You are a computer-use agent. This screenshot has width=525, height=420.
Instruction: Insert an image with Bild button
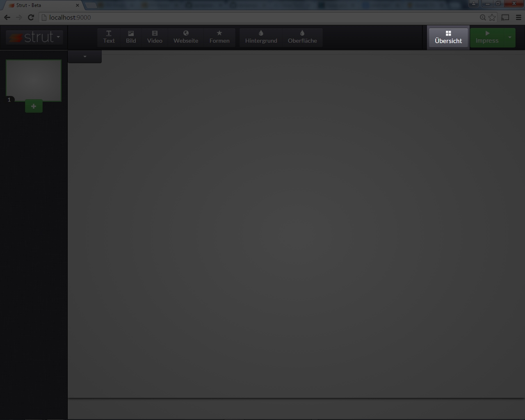[x=131, y=37]
